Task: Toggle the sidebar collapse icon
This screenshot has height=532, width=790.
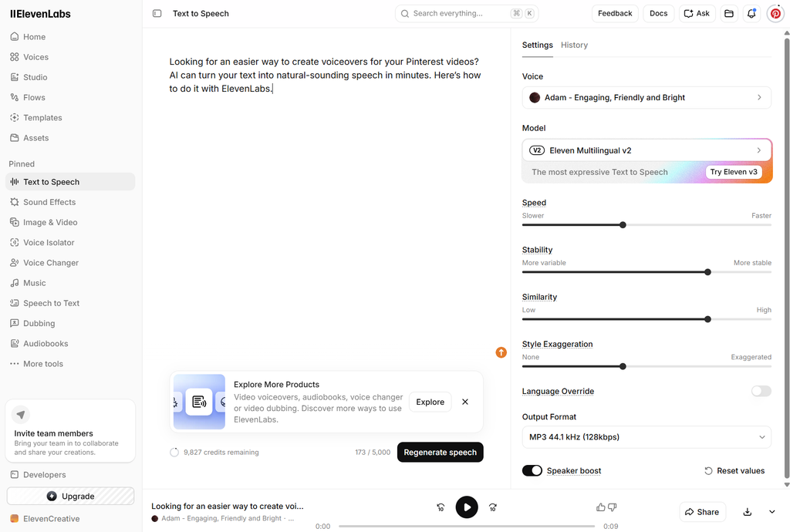Action: [x=157, y=14]
